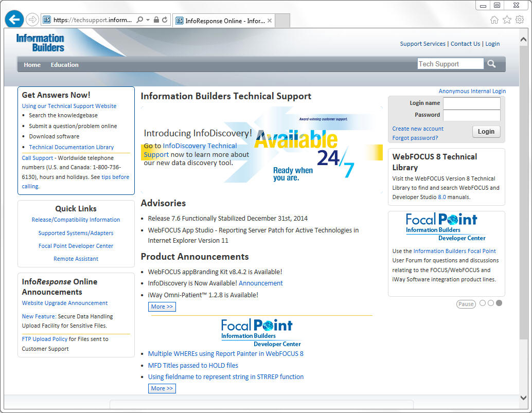This screenshot has width=532, height=413.
Task: Open Favorites with the star icon
Action: tap(507, 20)
